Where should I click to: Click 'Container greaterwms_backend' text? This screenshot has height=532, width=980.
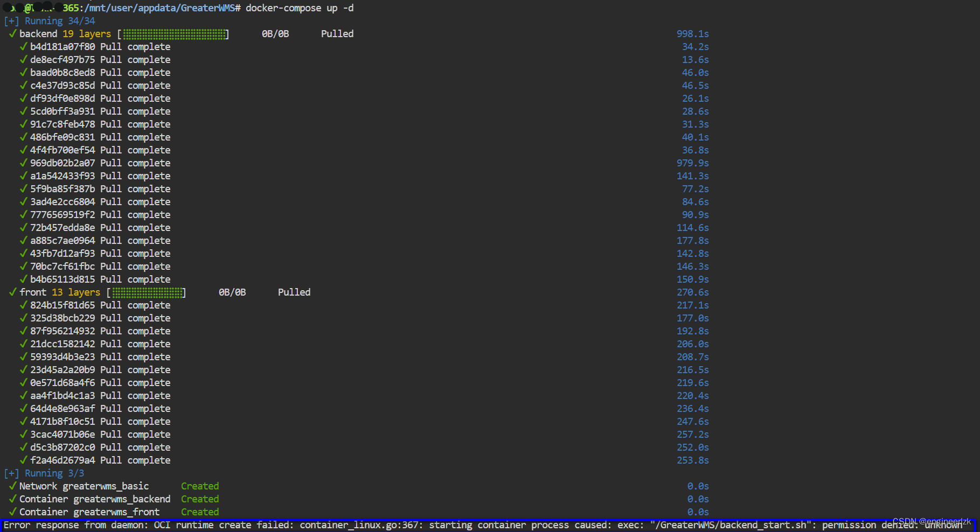(x=95, y=499)
